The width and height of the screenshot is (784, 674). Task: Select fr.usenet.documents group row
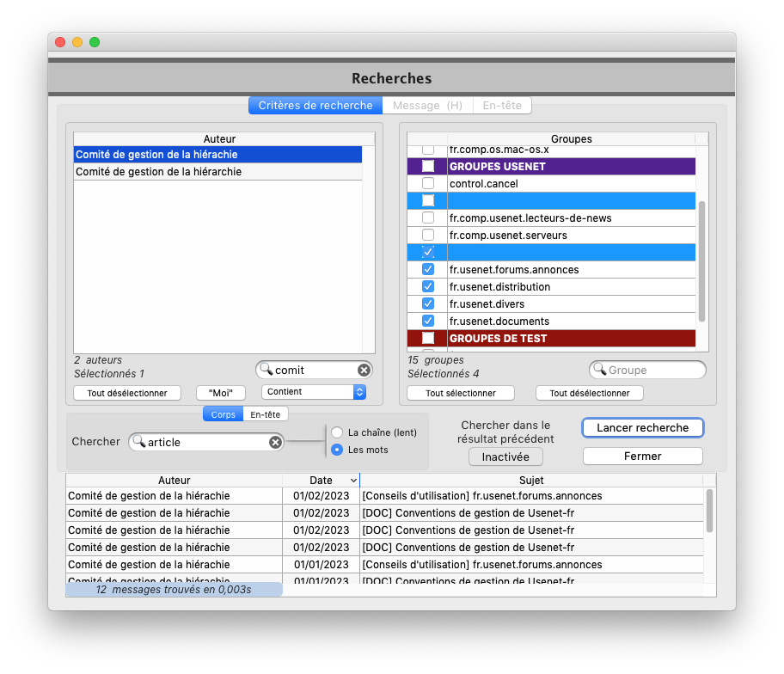point(551,321)
